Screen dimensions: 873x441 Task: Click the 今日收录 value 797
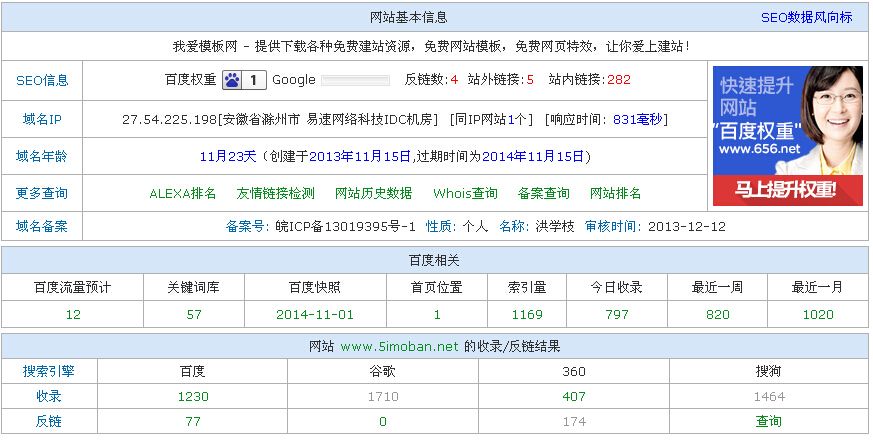point(617,315)
